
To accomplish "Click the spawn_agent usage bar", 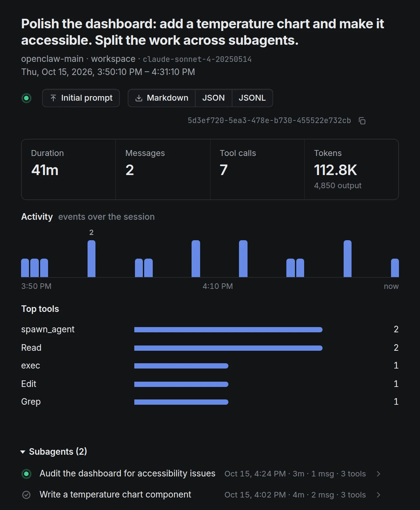I will pyautogui.click(x=228, y=330).
